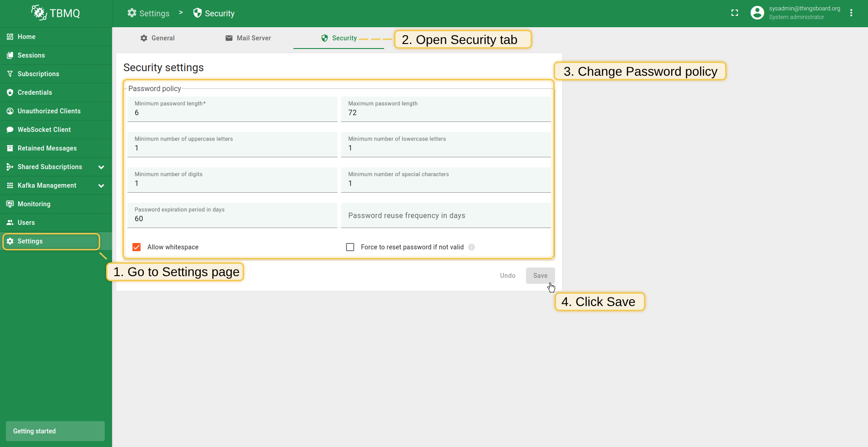This screenshot has height=447, width=868.
Task: Enable Force to reset password checkbox
Action: pyautogui.click(x=350, y=247)
